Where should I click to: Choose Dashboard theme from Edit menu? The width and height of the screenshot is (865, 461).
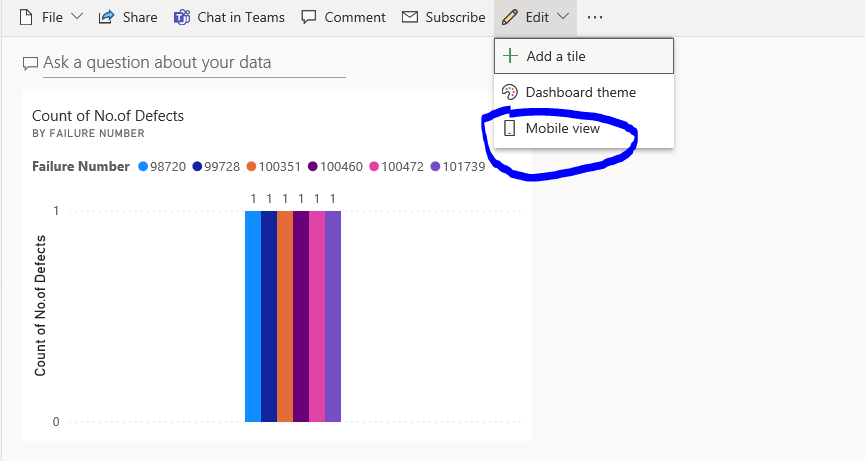(x=584, y=92)
